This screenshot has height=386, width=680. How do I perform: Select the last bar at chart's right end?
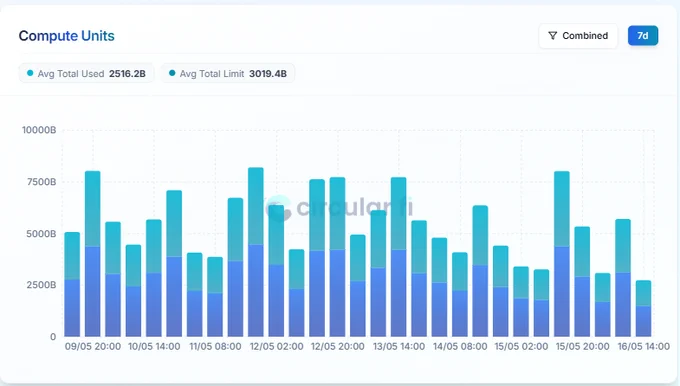click(644, 308)
